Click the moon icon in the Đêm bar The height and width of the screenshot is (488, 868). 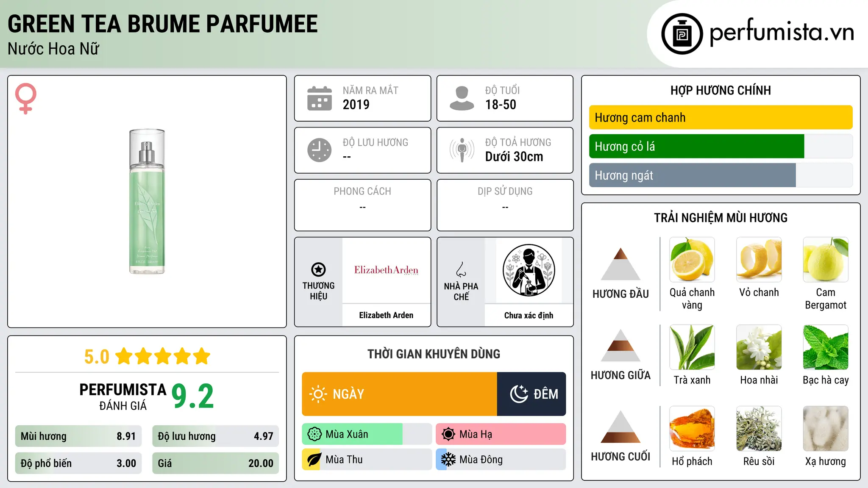519,394
